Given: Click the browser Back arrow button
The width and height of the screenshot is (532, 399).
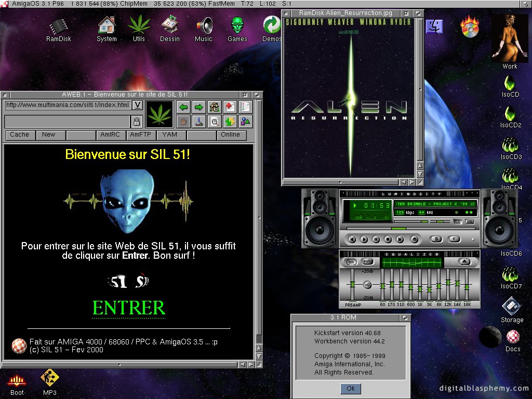Looking at the screenshot, I should [183, 107].
